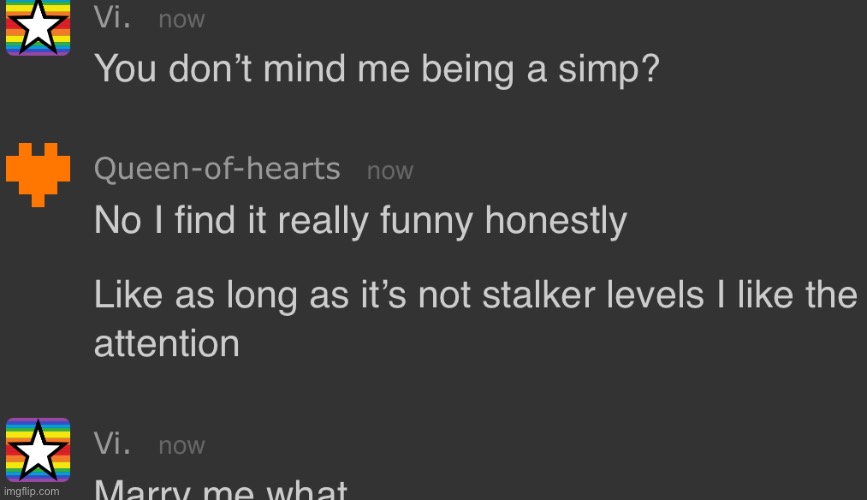Image resolution: width=867 pixels, height=500 pixels.
Task: Click the Vi. username above the simp question
Action: pos(112,18)
